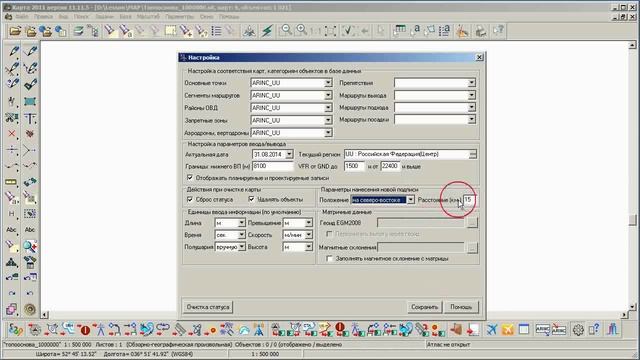The width and height of the screenshot is (640, 360).
Task: Uncheck the 'Удалять объекты' checkbox
Action: coord(251,199)
